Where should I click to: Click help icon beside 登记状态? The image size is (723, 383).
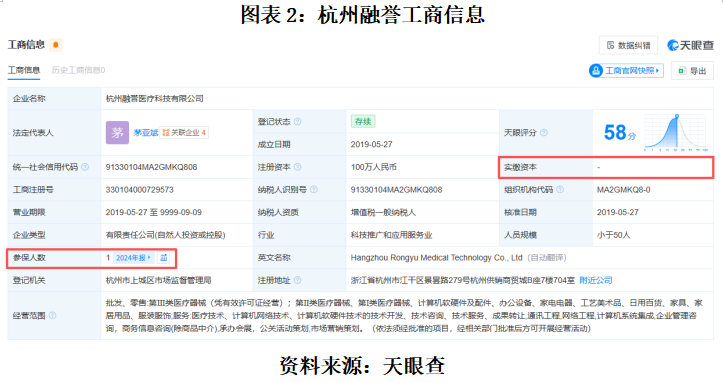point(297,122)
